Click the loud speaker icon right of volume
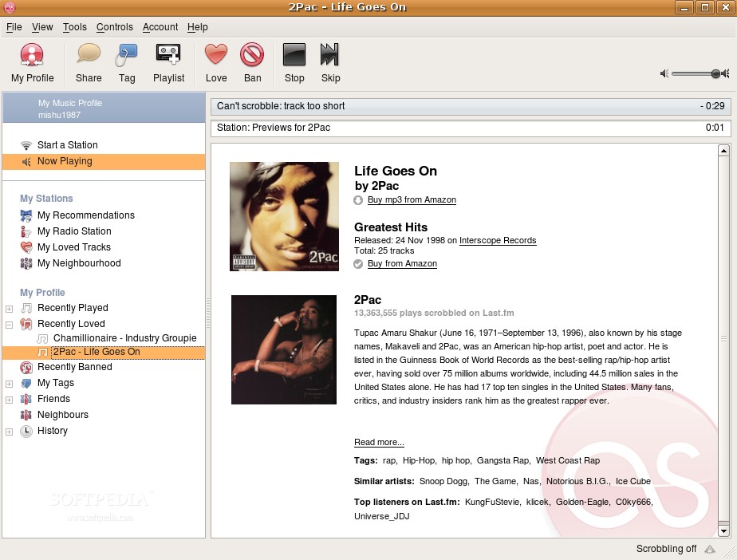Viewport: 737px width, 560px height. [x=725, y=73]
